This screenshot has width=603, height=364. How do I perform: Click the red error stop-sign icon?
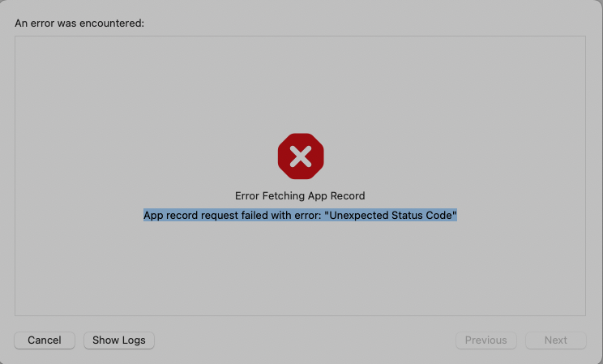(300, 156)
